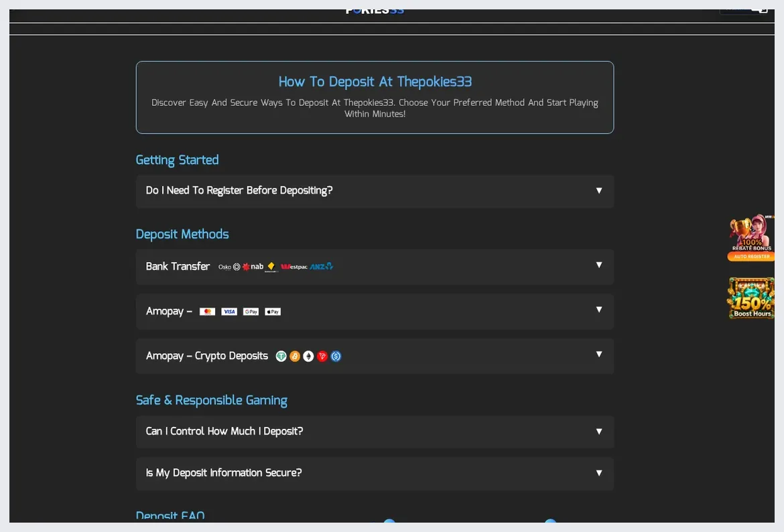
Task: Click the Google Pay icon
Action: click(x=251, y=312)
